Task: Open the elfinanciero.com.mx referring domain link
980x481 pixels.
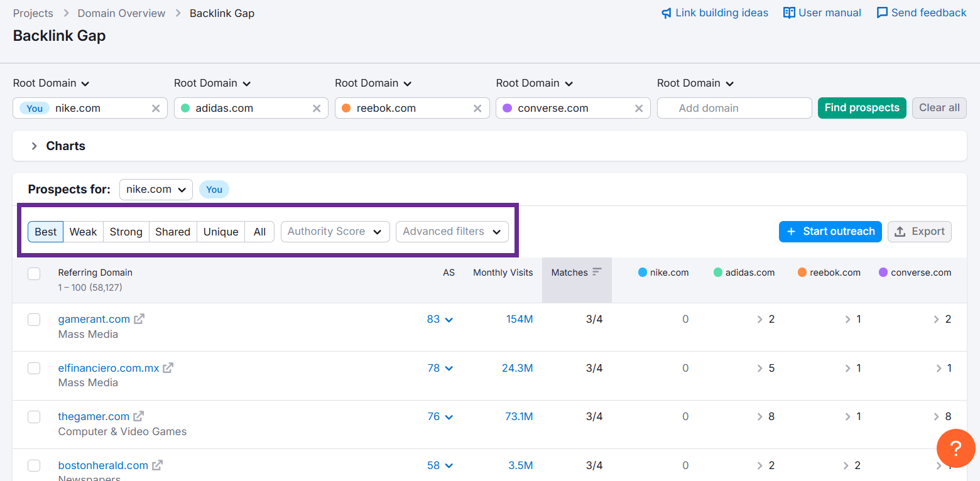Action: click(109, 368)
